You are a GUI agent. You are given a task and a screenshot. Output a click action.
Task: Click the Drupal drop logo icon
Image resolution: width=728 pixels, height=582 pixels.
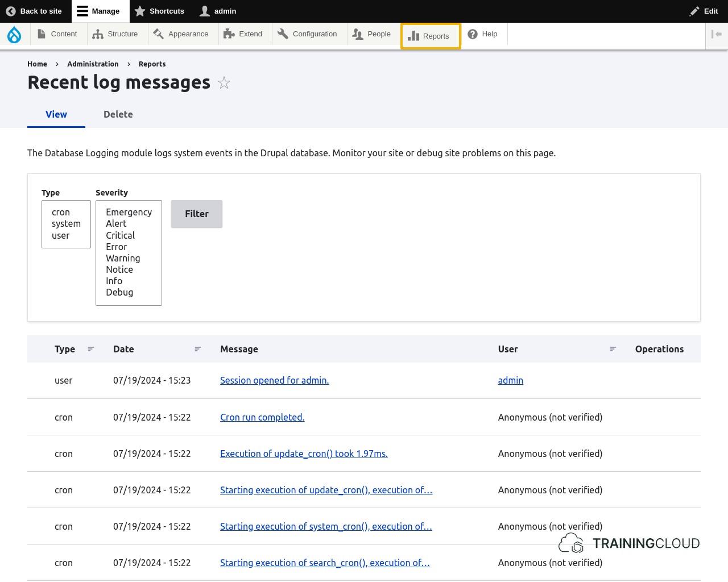(x=14, y=35)
